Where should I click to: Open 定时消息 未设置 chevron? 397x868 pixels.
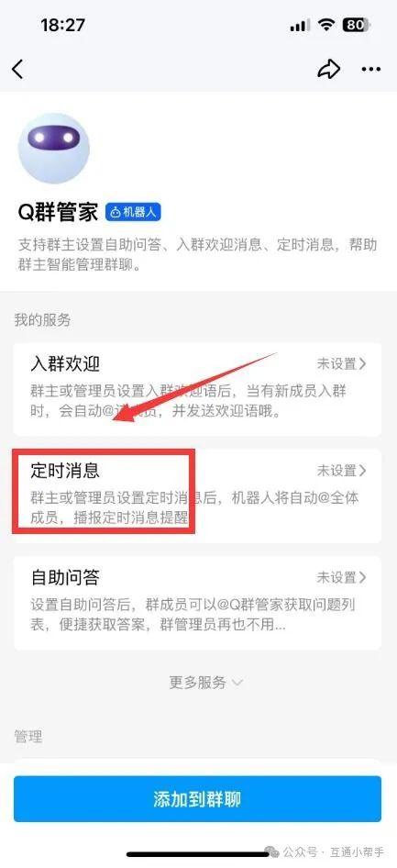pyautogui.click(x=341, y=471)
